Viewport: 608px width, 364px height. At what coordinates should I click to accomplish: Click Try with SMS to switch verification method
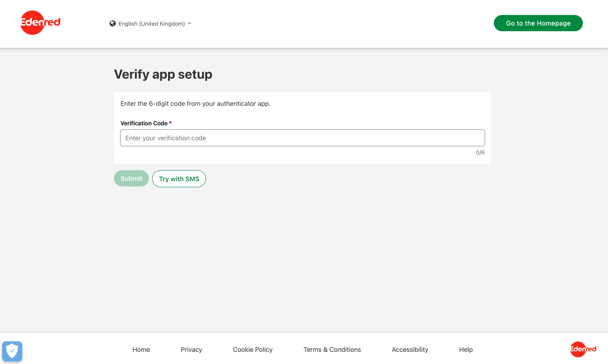coord(179,179)
